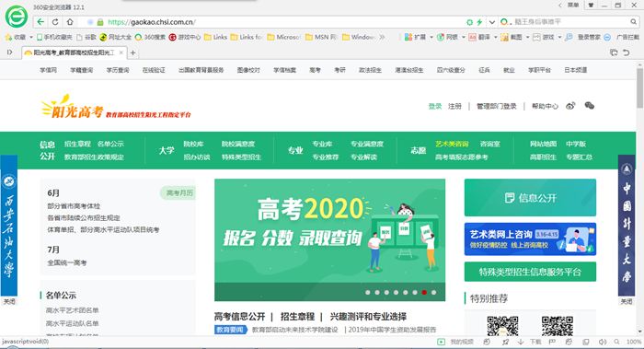Click the Weibo icon in page header
The image size is (644, 349).
click(570, 106)
